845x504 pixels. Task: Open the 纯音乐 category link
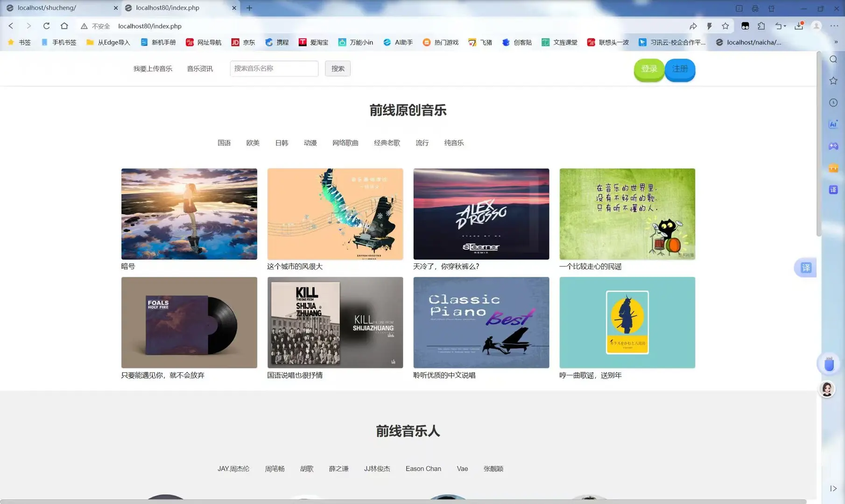coord(454,143)
